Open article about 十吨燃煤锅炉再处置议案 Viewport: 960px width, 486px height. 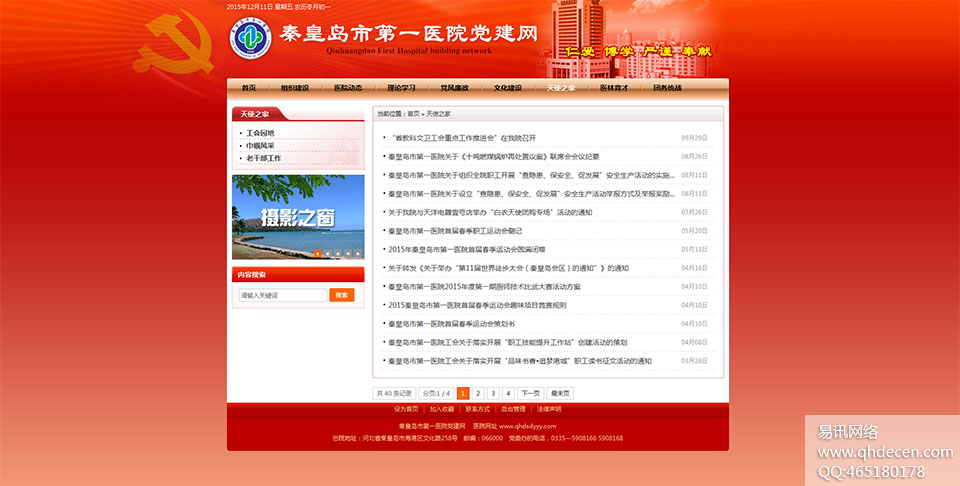pyautogui.click(x=493, y=157)
